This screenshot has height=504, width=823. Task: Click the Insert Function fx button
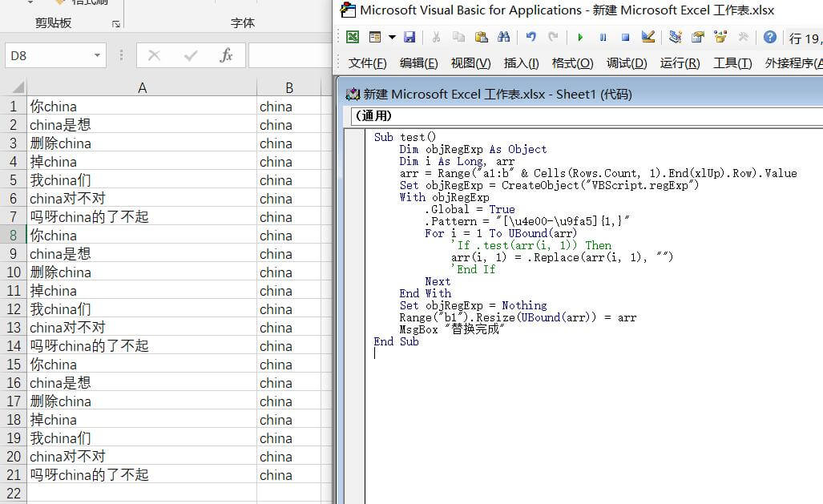coord(227,55)
